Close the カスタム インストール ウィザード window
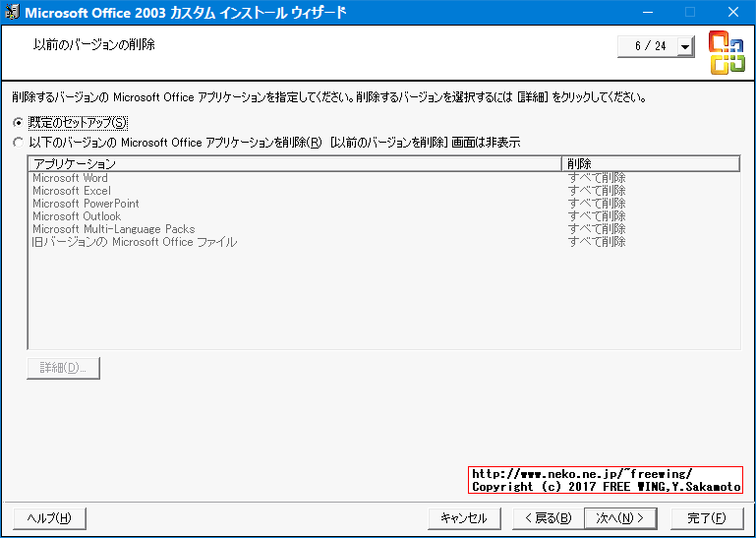 (733, 12)
